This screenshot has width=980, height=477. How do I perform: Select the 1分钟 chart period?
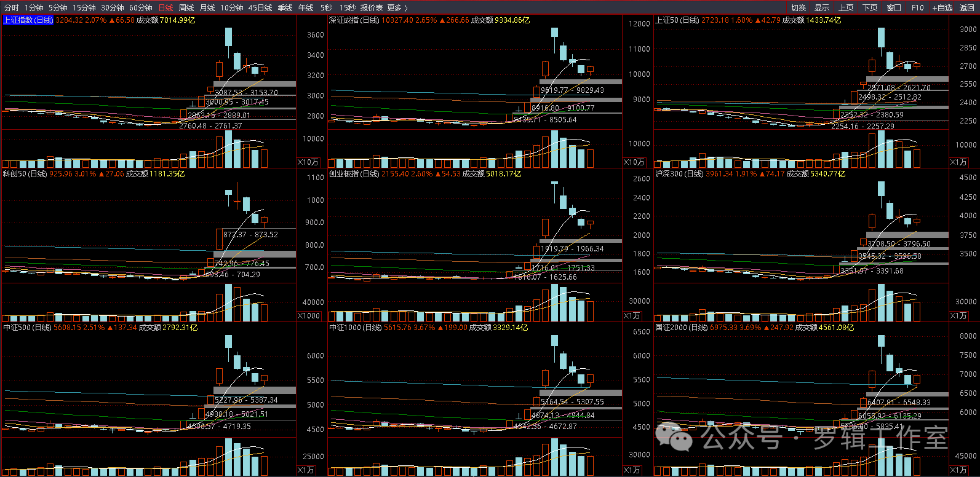click(x=34, y=7)
